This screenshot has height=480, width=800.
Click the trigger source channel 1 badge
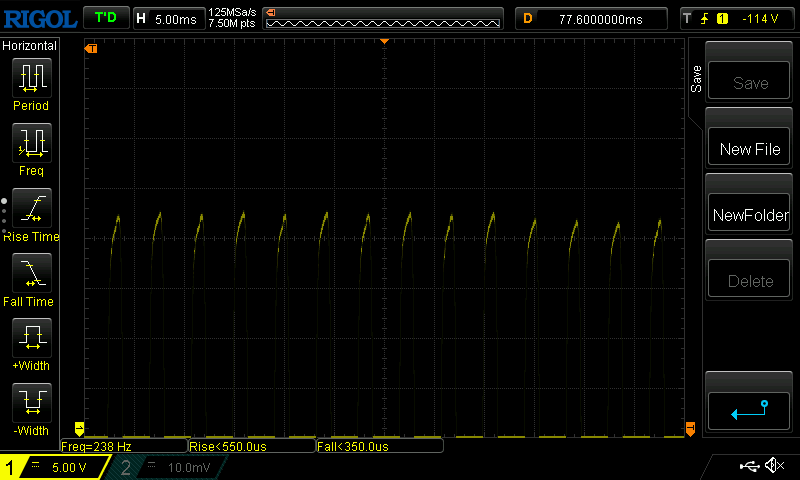(x=722, y=19)
